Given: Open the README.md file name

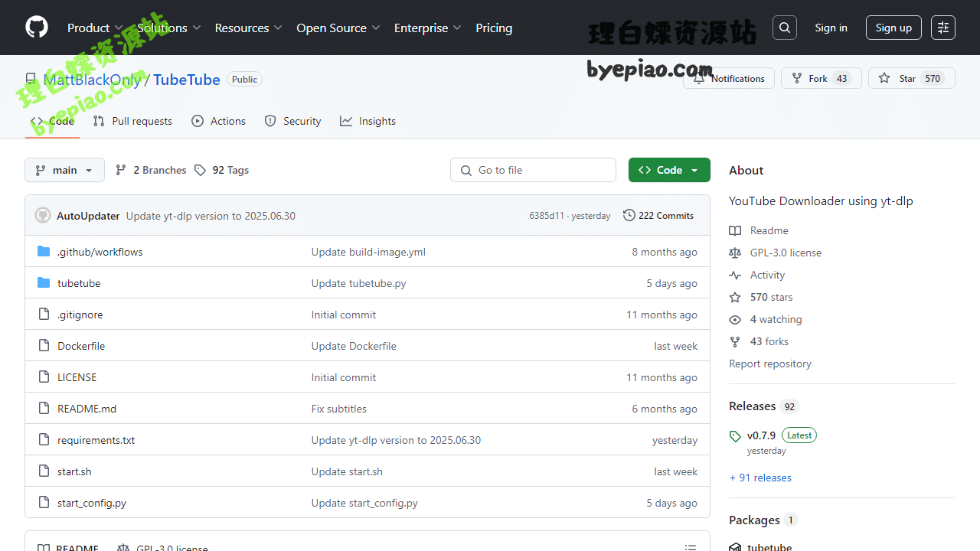Looking at the screenshot, I should click(x=87, y=409).
